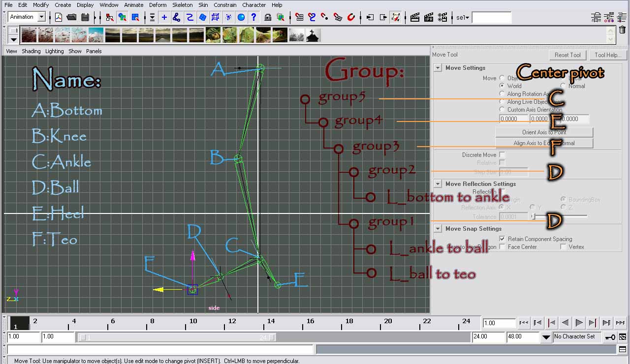Go to start of playback range button

(x=524, y=323)
